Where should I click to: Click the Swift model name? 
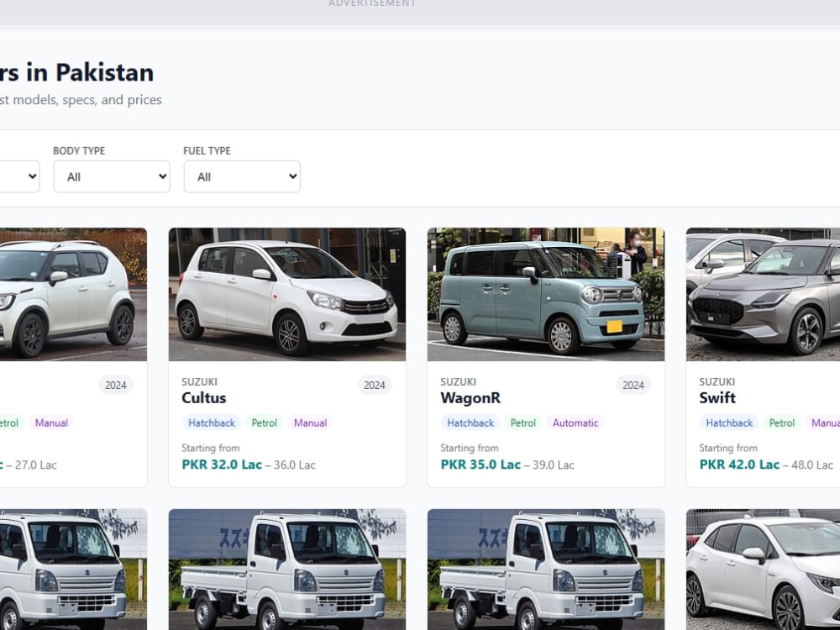coord(717,398)
